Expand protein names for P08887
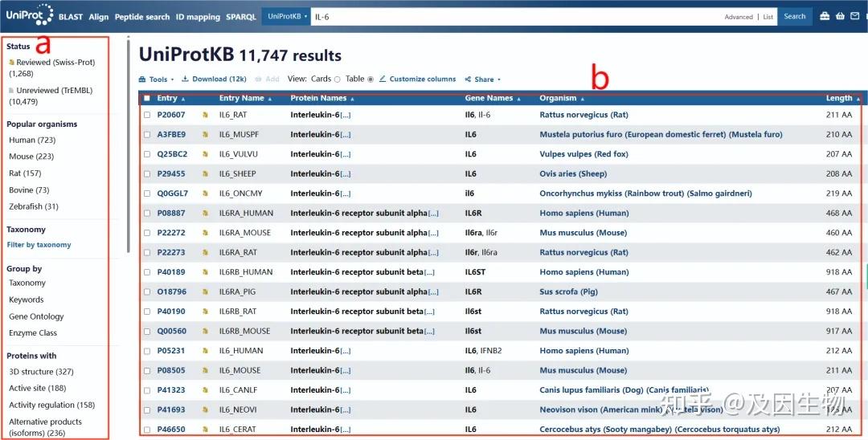 (x=433, y=214)
